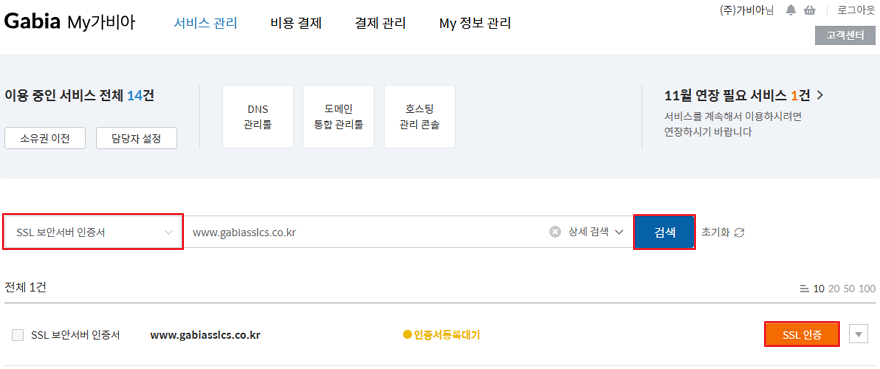Open the notification bell icon
Screen dimensions: 880x369
coord(791,10)
